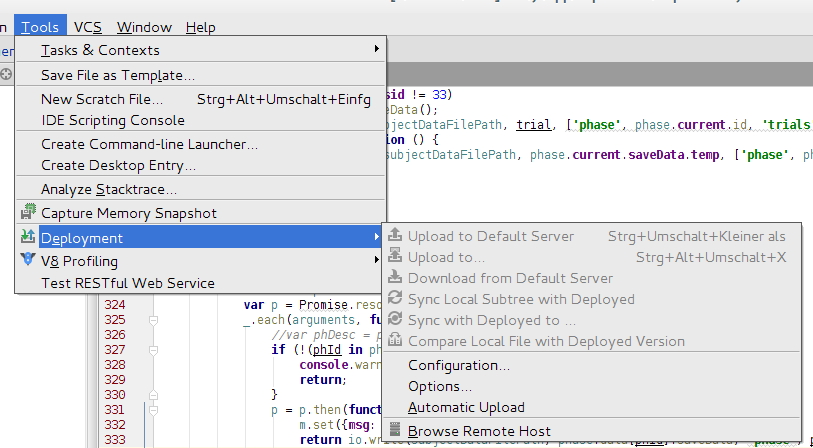Image resolution: width=813 pixels, height=448 pixels.
Task: Select Save File as Template
Action: point(118,75)
